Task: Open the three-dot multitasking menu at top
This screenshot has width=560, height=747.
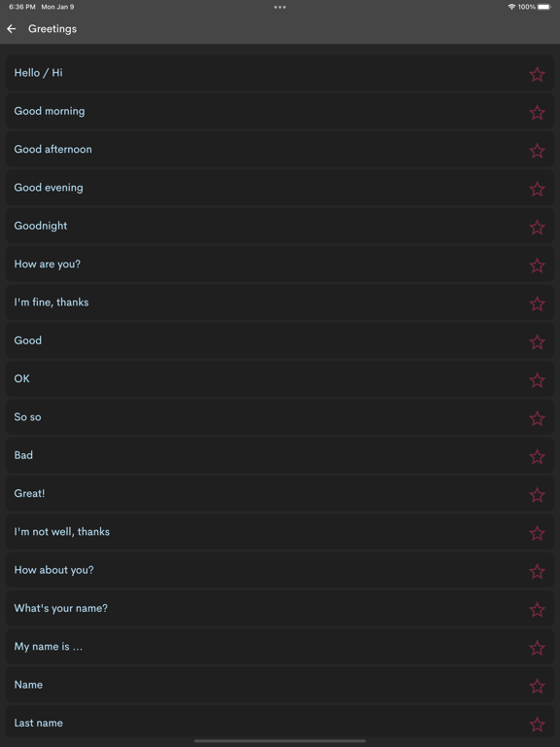Action: (x=280, y=7)
